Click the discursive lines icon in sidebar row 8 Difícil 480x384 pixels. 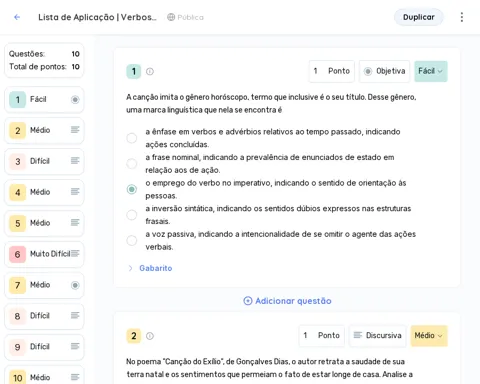[75, 315]
